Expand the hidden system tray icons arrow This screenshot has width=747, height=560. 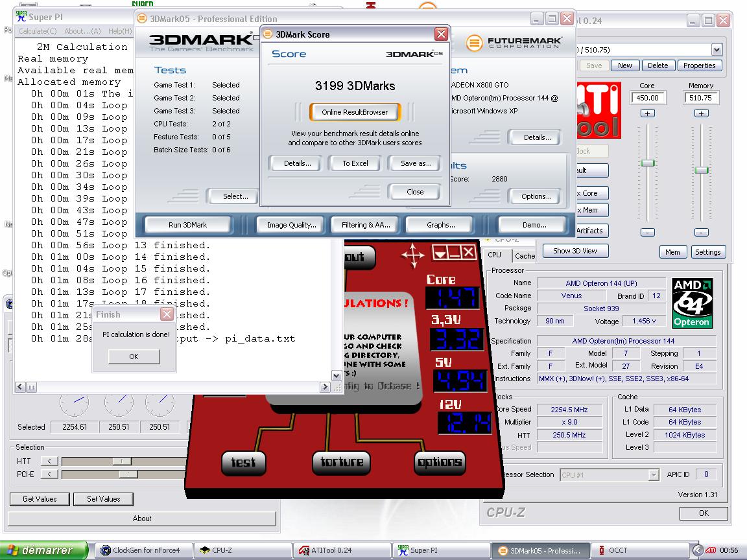(697, 550)
